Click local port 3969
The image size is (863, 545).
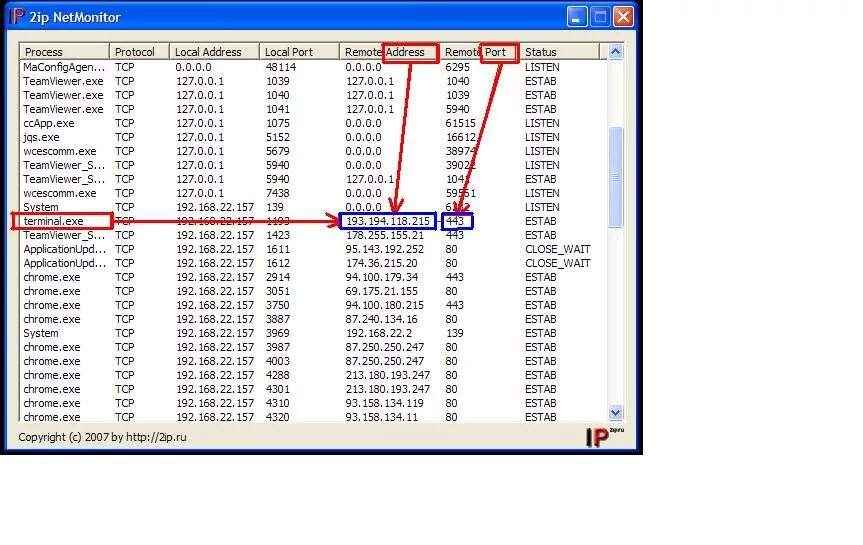click(277, 334)
